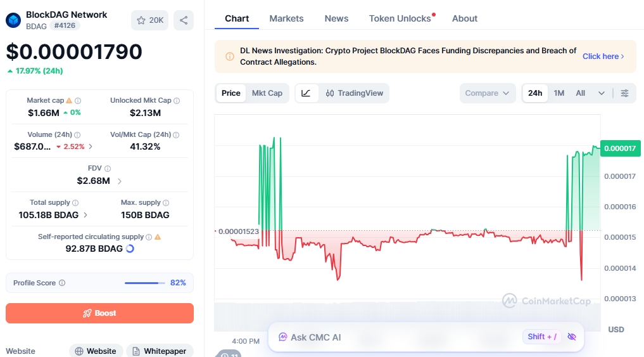Click circulating supply progress ring icon
The width and height of the screenshot is (644, 357).
pyautogui.click(x=130, y=249)
